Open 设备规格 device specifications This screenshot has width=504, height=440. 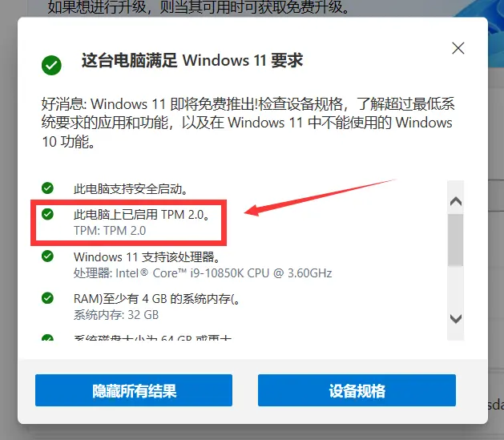click(357, 390)
